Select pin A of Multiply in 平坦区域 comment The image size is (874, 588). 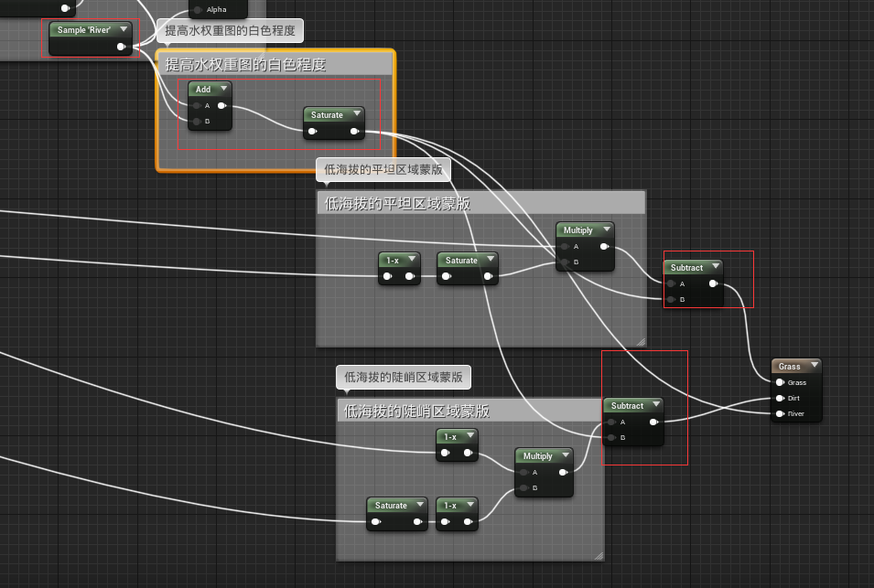[x=566, y=247]
